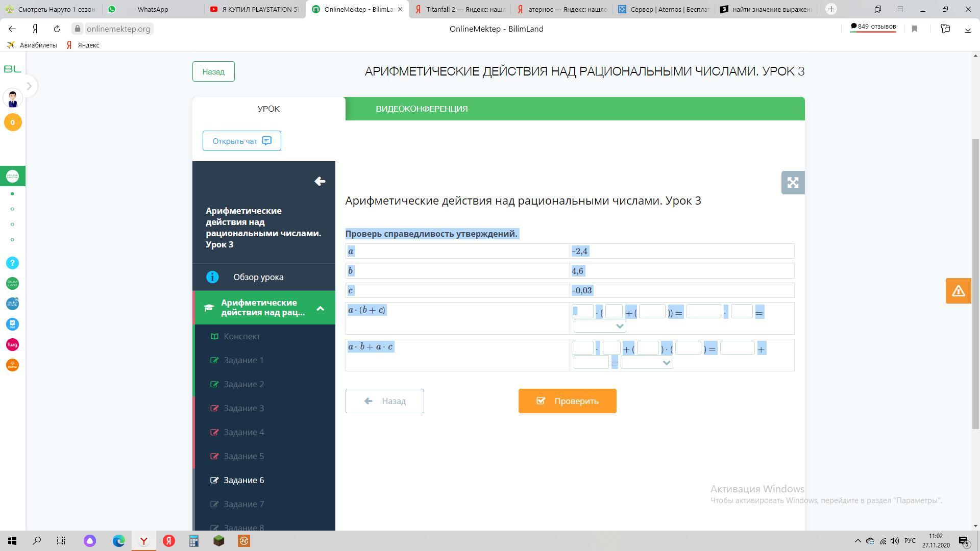The width and height of the screenshot is (980, 551).
Task: Open Обзор урока item
Action: click(258, 277)
